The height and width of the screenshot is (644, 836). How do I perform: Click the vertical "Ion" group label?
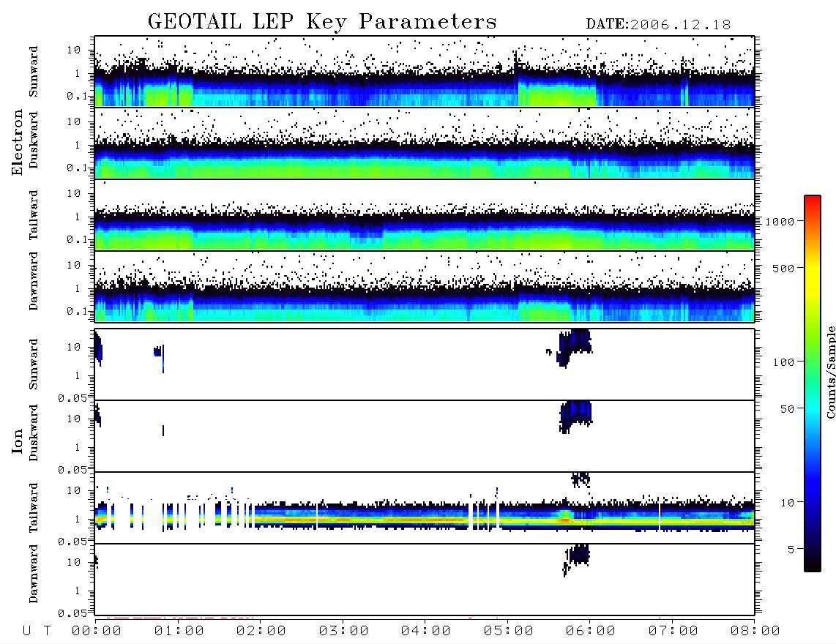coord(17,441)
